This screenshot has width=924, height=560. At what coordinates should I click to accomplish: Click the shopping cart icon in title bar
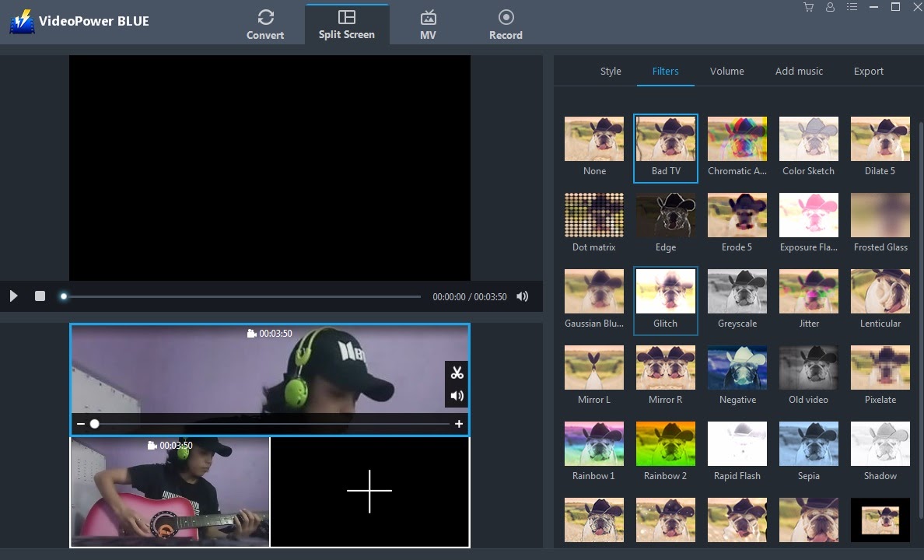coord(808,7)
